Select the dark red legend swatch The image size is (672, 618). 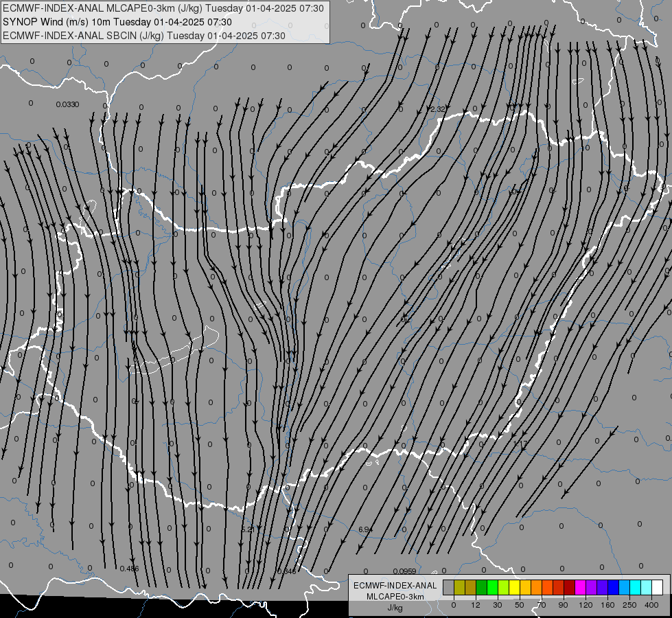(x=570, y=587)
